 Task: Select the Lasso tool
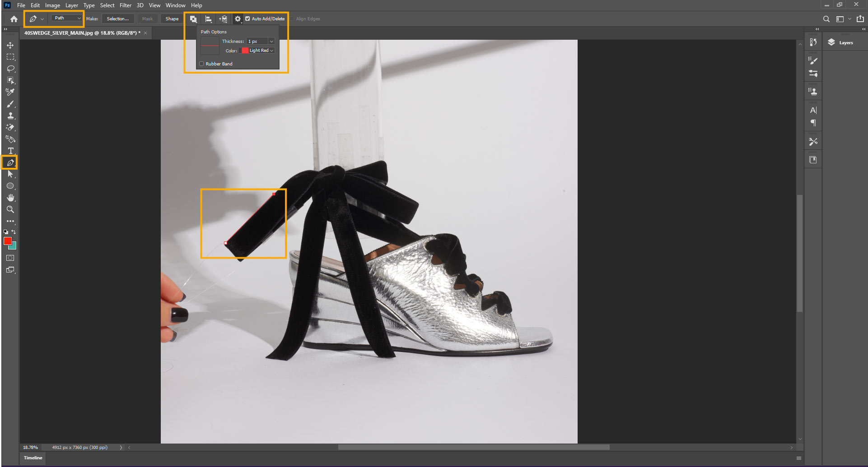pyautogui.click(x=10, y=69)
